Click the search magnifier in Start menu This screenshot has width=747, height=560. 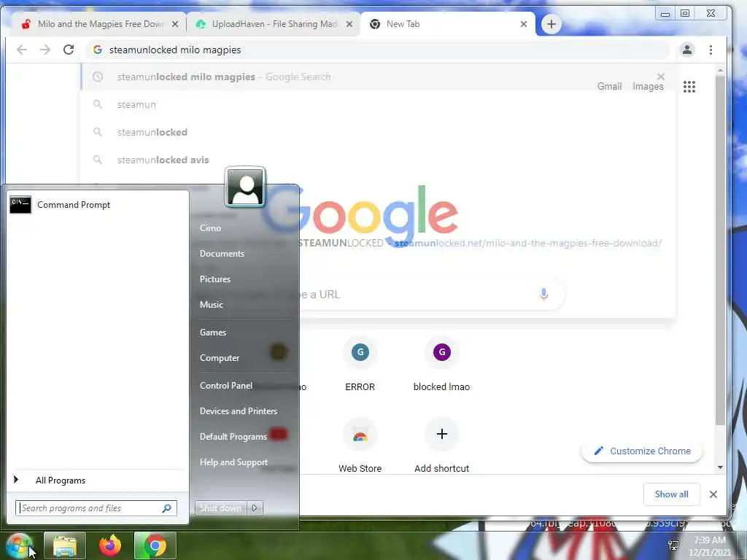coord(167,508)
